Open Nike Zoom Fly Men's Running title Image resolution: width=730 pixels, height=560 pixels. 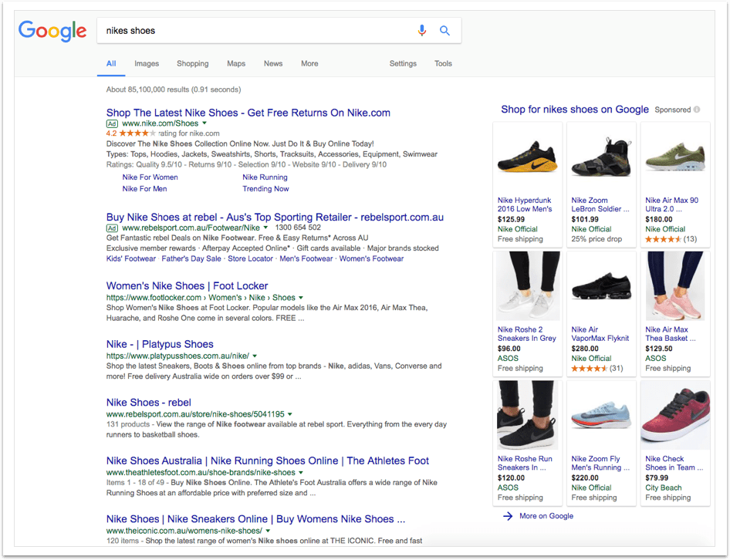pos(600,464)
